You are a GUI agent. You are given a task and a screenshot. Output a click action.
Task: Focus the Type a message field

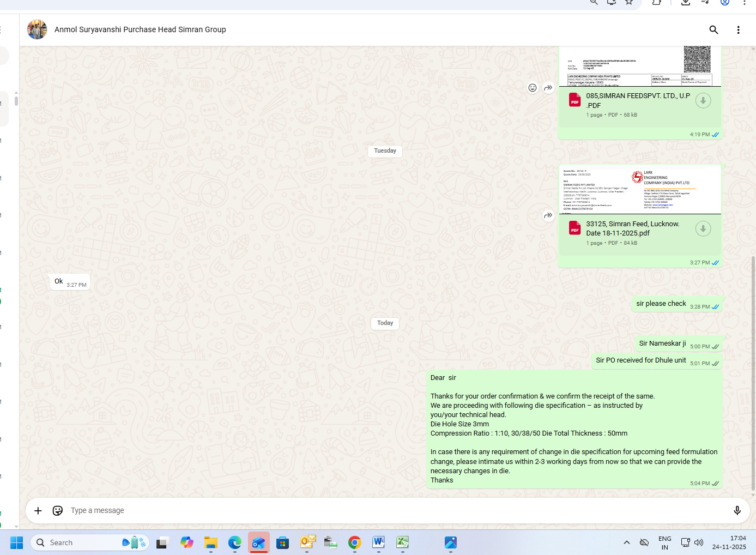coord(382,510)
